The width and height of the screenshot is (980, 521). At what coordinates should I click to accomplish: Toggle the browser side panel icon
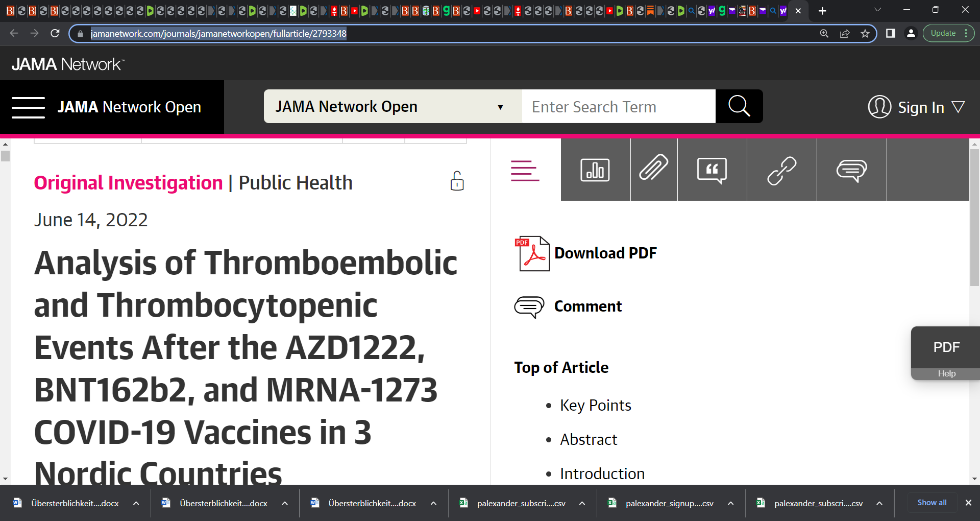click(x=891, y=33)
